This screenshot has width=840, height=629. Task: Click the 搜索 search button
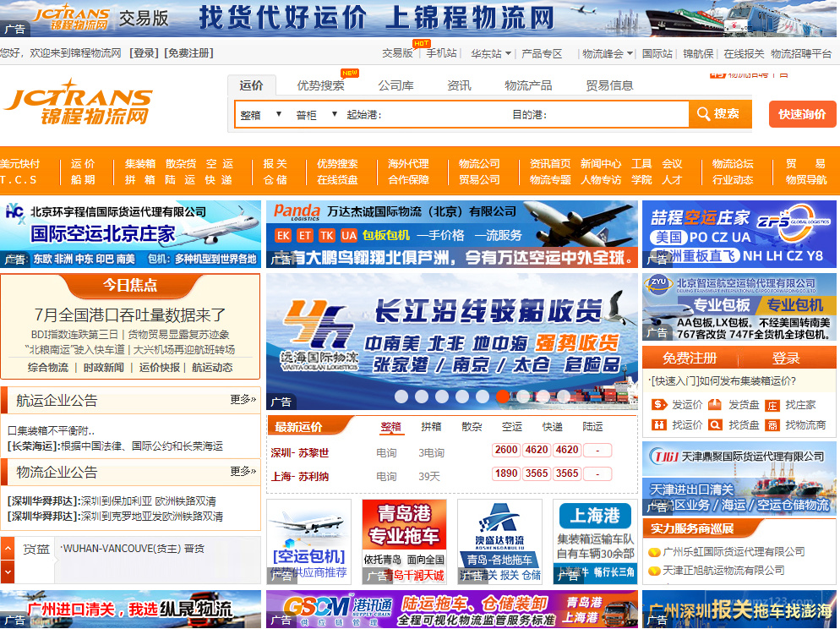point(719,113)
